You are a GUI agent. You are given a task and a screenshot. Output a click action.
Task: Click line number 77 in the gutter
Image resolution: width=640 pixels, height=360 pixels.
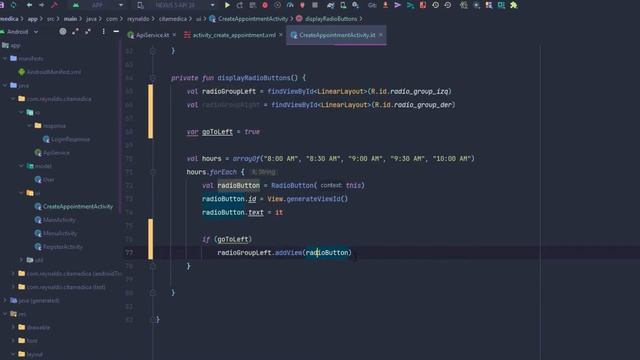[x=129, y=253]
